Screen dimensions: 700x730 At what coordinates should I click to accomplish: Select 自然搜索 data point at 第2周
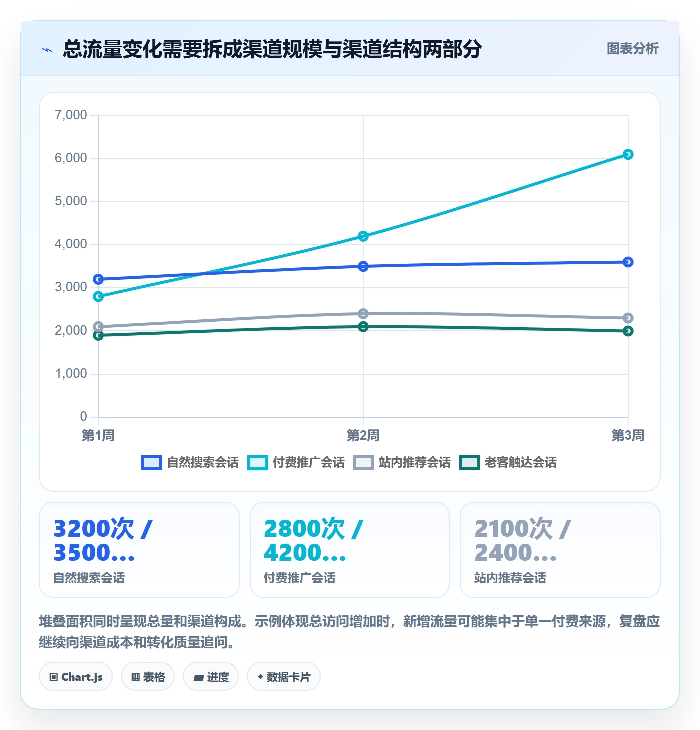tap(363, 266)
